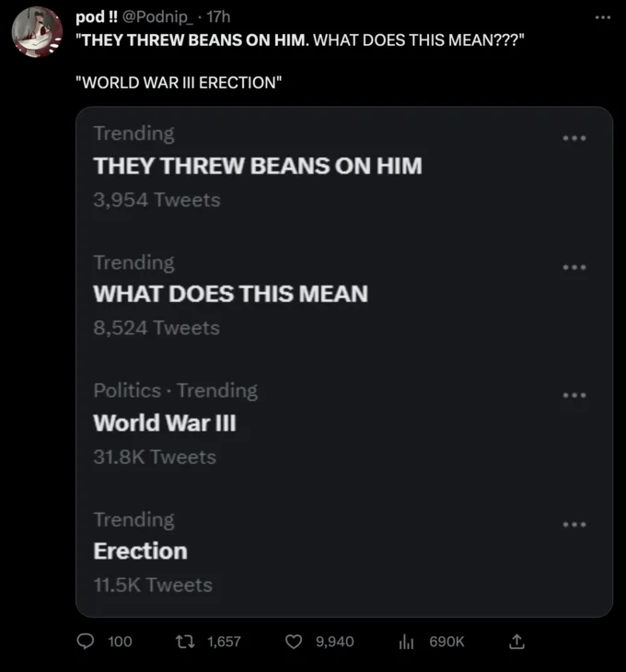Open options for the Erection trend
The height and width of the screenshot is (672, 626).
[x=574, y=524]
